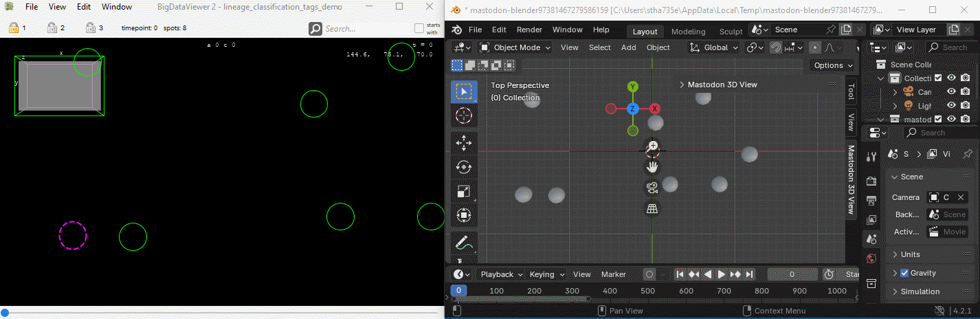Switch perspective/orthographic grid icon
This screenshot has height=319, width=980.
pyautogui.click(x=652, y=208)
